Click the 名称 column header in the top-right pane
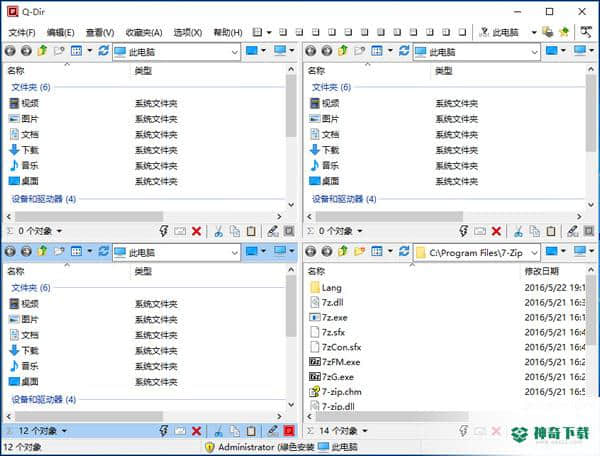 click(316, 71)
